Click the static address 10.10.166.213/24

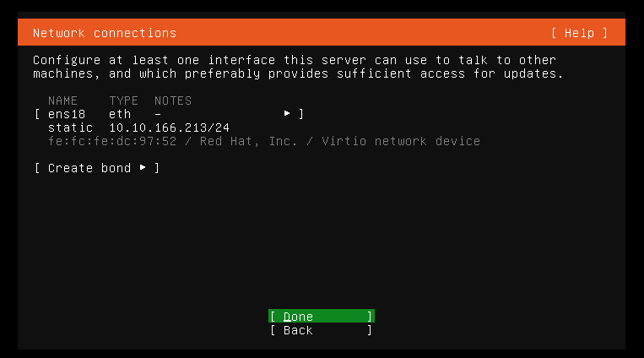(169, 127)
